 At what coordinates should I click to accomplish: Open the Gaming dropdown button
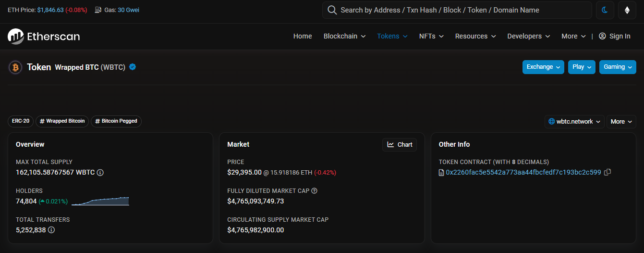coord(618,67)
